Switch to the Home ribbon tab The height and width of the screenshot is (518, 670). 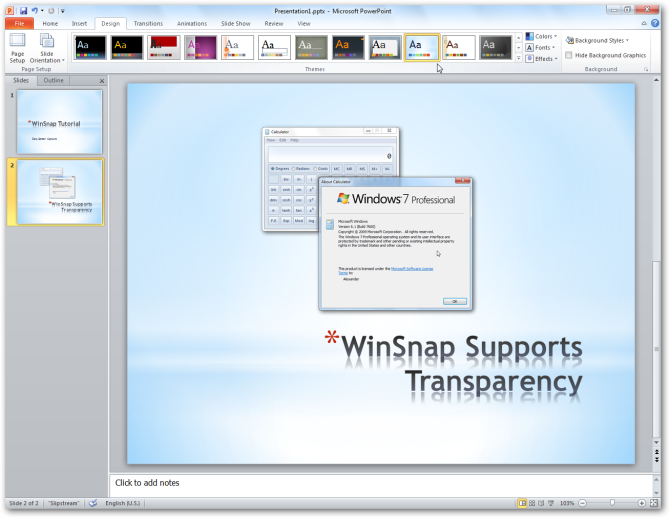(x=50, y=24)
